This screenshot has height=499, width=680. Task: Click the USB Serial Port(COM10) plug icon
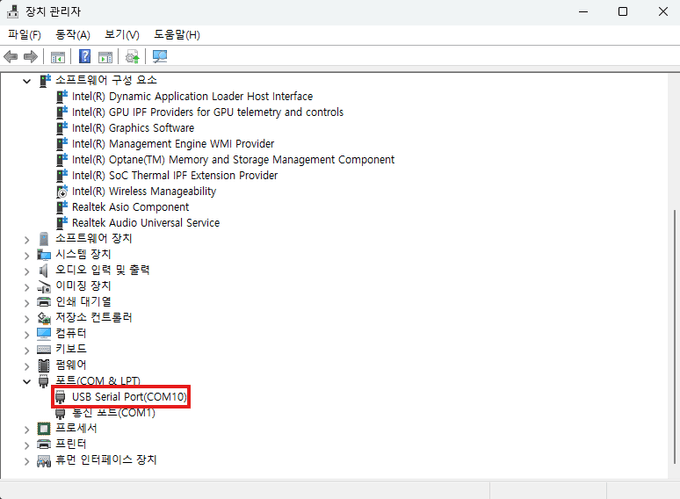(x=60, y=397)
